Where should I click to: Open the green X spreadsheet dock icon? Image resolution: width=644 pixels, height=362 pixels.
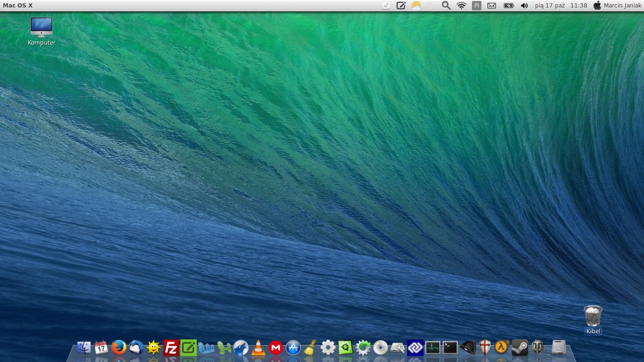pos(223,347)
